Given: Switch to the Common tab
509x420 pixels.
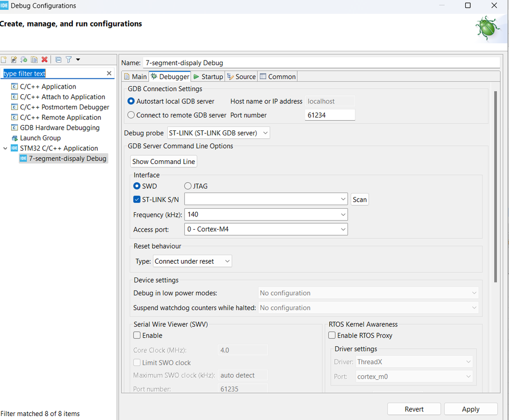Looking at the screenshot, I should [278, 76].
